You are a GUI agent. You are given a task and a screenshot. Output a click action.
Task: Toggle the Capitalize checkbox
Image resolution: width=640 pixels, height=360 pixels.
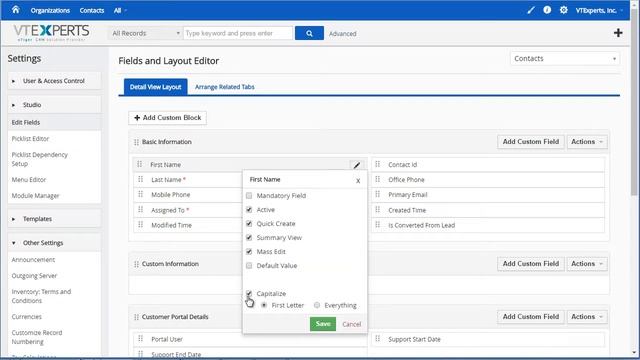point(249,293)
